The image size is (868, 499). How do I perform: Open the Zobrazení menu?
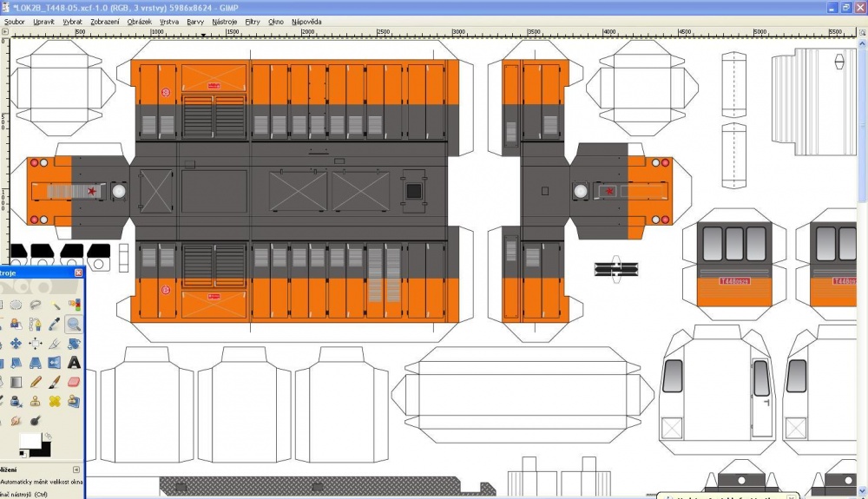point(105,22)
